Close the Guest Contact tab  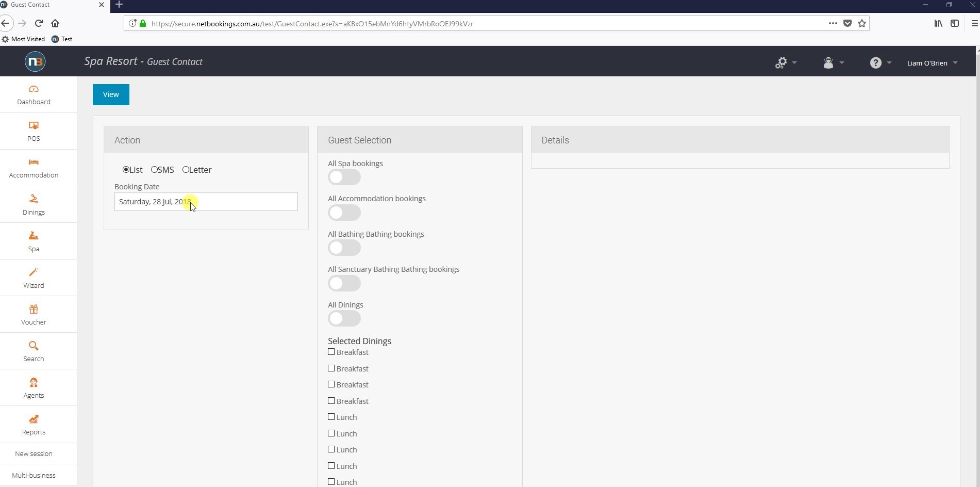(102, 5)
